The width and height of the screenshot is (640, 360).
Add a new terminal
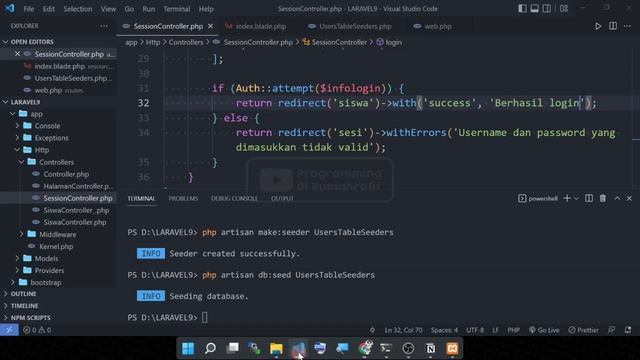tap(567, 198)
